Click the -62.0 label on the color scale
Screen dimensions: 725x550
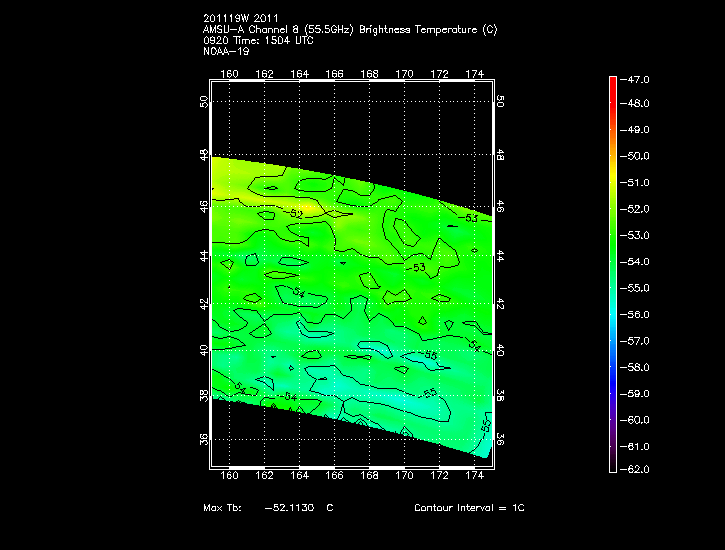click(x=636, y=469)
